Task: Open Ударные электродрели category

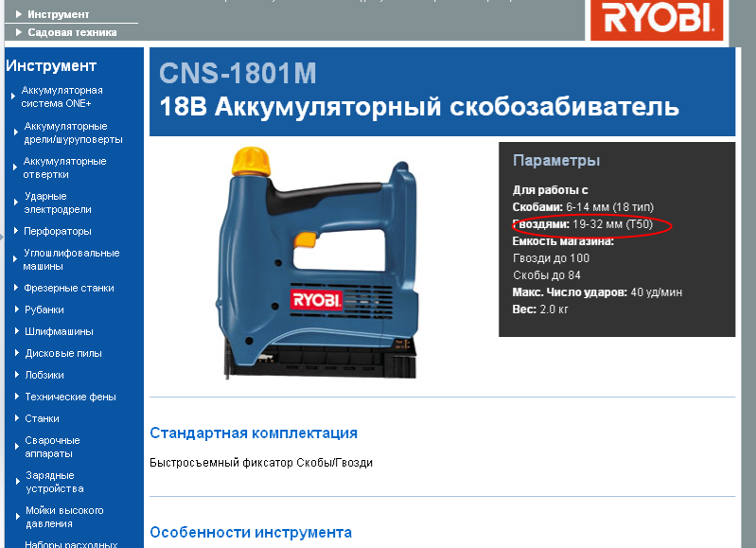Action: pos(58,203)
